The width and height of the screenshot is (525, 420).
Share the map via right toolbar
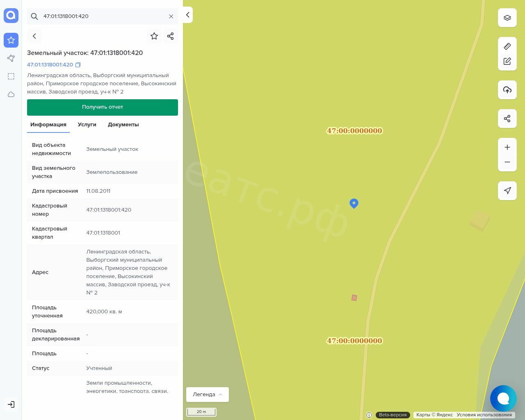507,119
